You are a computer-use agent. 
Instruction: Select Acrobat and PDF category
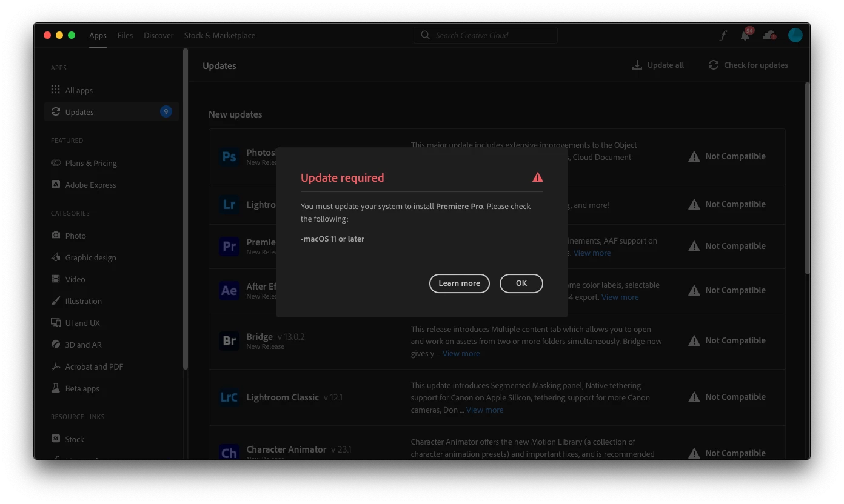(111, 366)
